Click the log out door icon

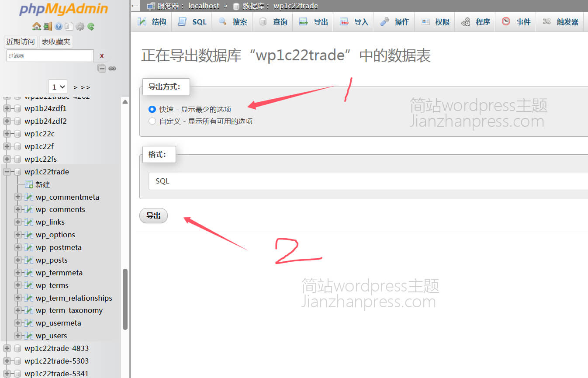point(48,27)
